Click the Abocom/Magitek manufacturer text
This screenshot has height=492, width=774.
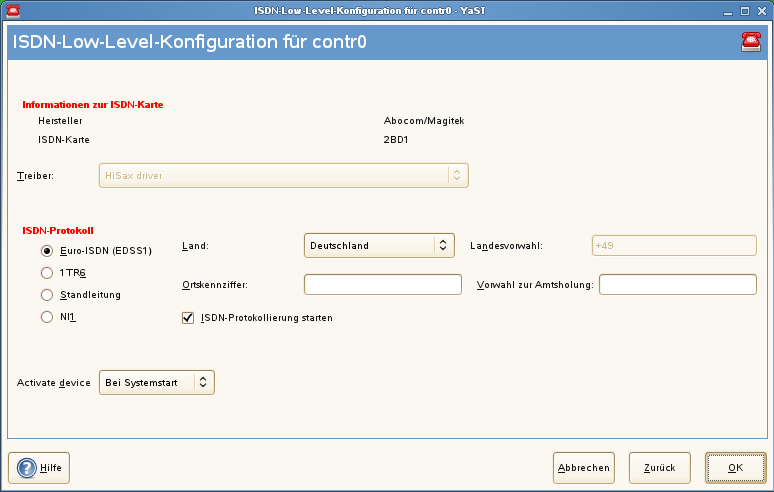pos(424,121)
